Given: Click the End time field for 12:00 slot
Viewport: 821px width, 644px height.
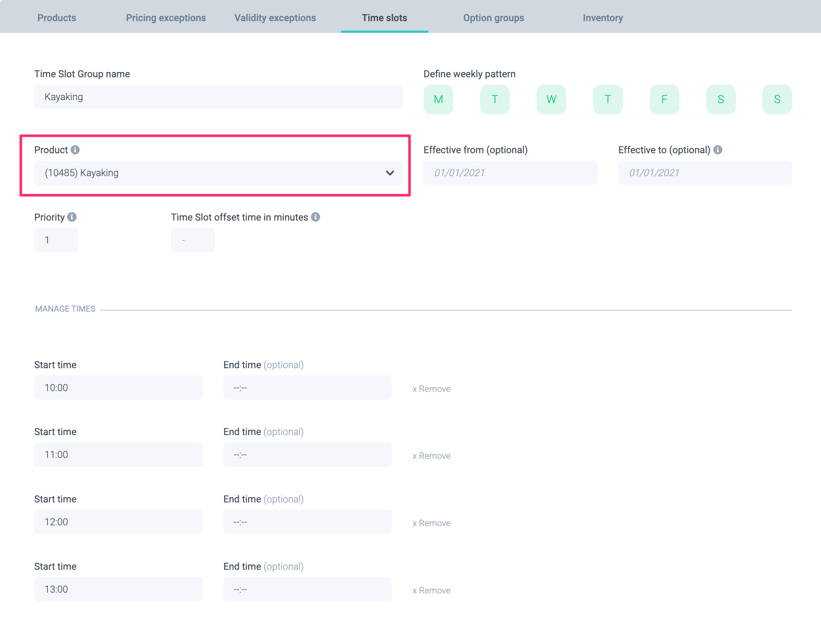Looking at the screenshot, I should tap(308, 522).
